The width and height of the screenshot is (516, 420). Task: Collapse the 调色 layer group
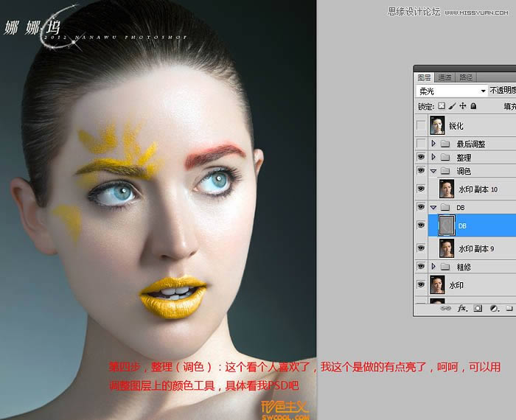click(x=433, y=171)
